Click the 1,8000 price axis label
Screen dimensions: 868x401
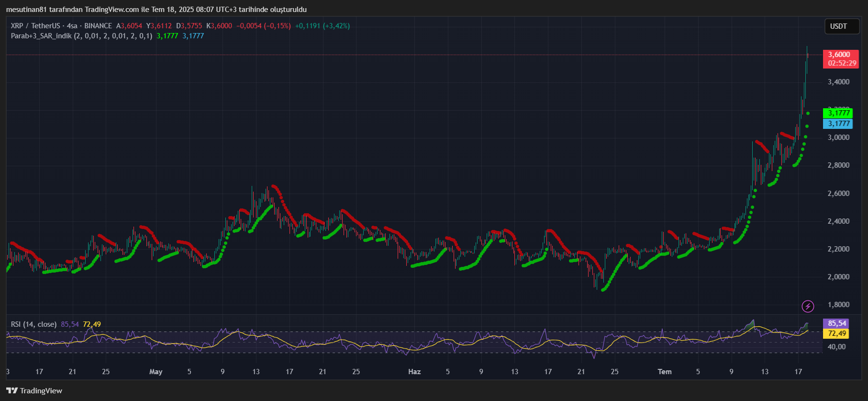(839, 305)
